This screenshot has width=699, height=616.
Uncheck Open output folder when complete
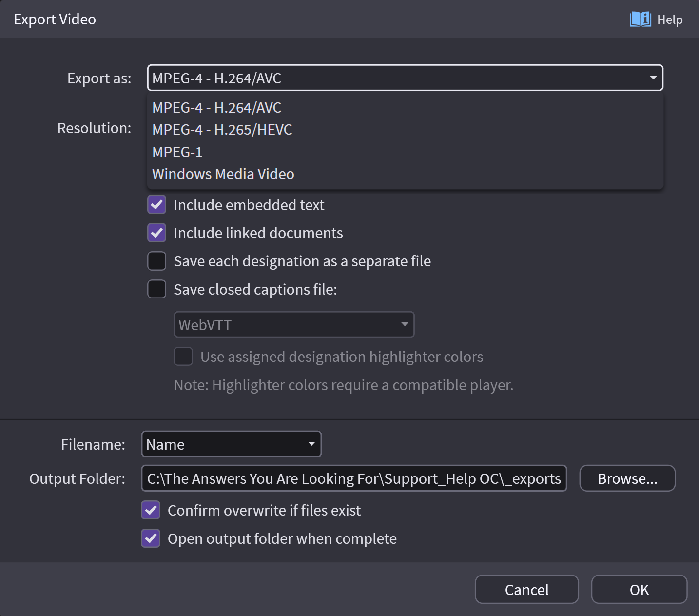click(x=151, y=538)
